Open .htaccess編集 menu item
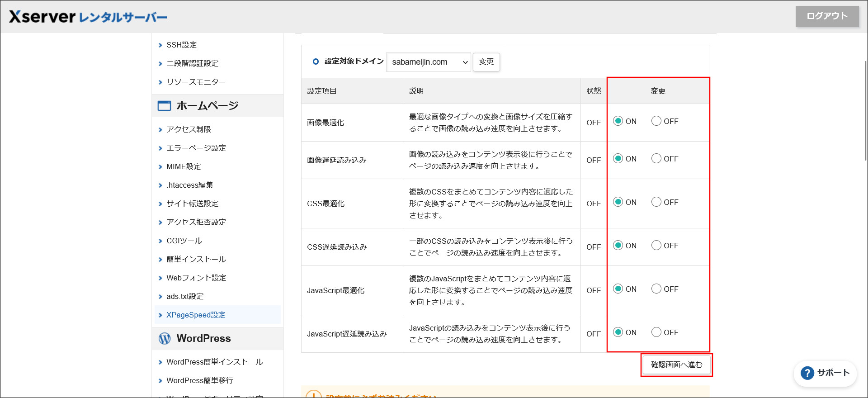Screen dimensions: 868x398 click(190, 185)
